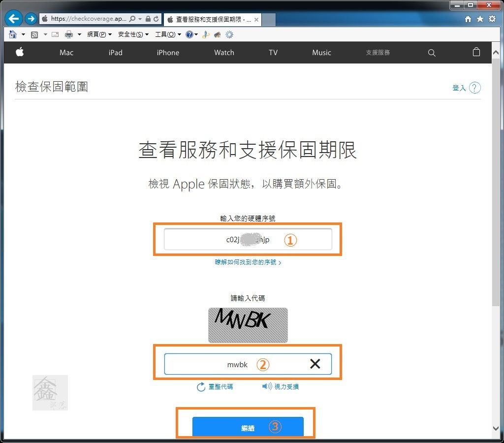504x443 pixels.
Task: Clear the captcha field with the X
Action: 315,364
